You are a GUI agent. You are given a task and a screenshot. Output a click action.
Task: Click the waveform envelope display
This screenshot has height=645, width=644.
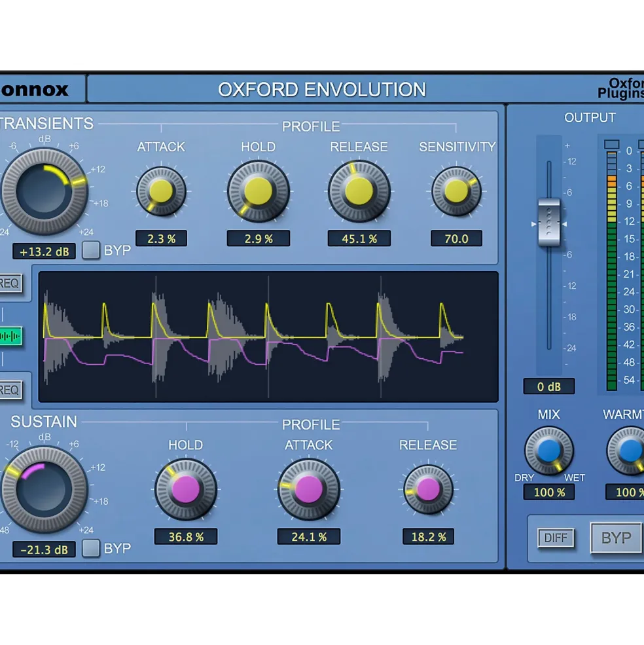click(268, 337)
